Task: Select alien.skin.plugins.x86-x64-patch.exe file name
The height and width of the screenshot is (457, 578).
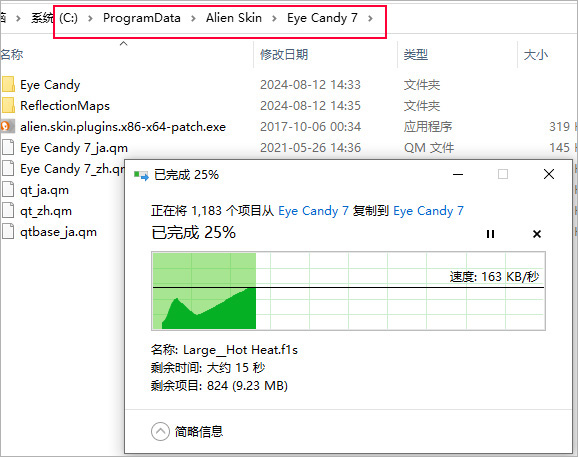Action: pos(123,127)
